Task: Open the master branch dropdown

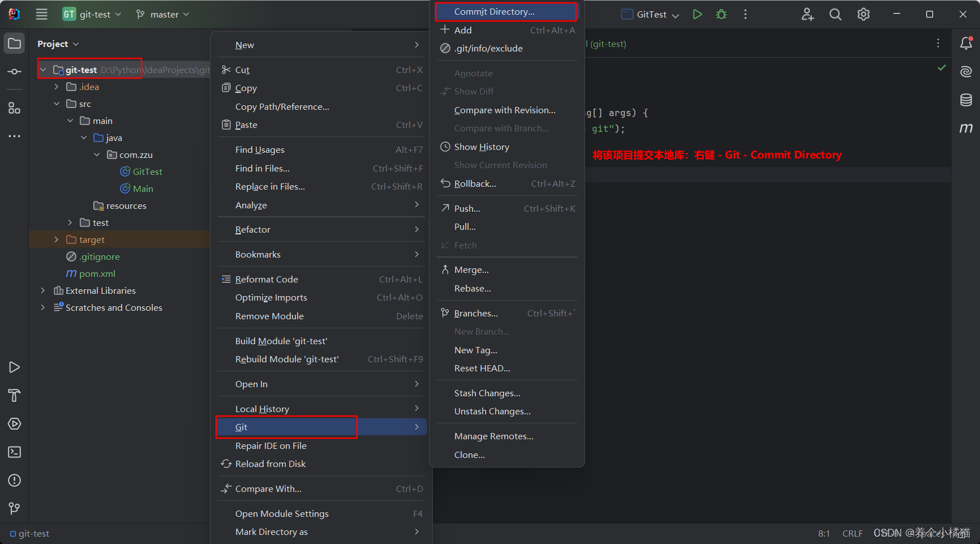Action: pyautogui.click(x=162, y=14)
